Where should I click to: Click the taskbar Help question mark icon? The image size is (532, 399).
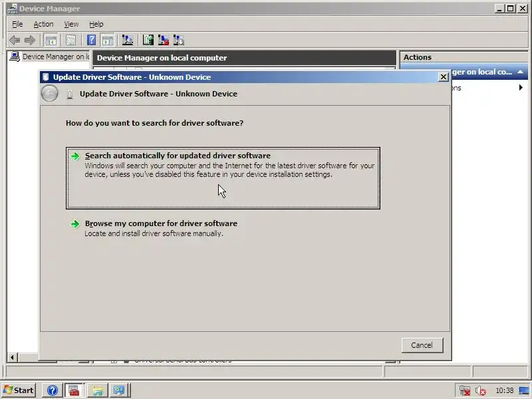pyautogui.click(x=53, y=390)
